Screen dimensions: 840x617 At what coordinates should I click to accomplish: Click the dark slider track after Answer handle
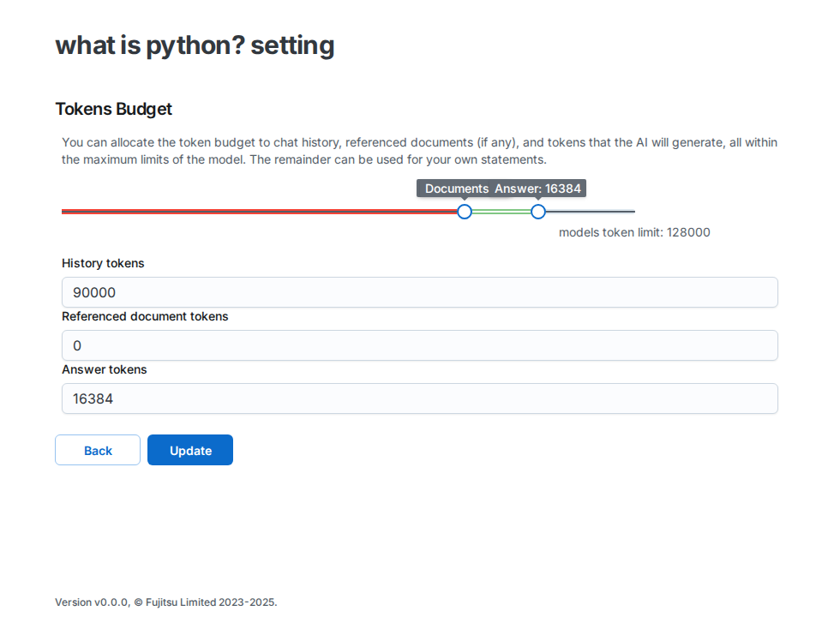point(591,212)
